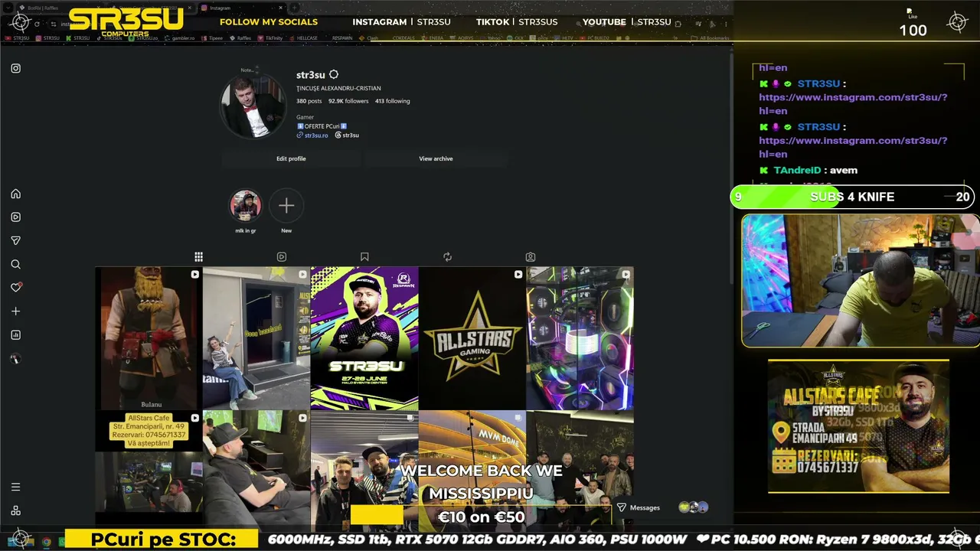Open Reels from the left sidebar
The height and width of the screenshot is (551, 980).
pos(15,217)
